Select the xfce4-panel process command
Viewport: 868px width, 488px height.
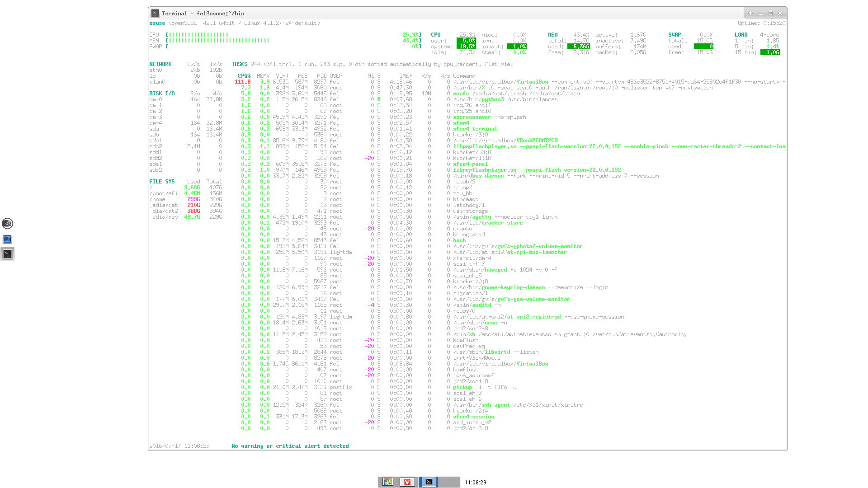pyautogui.click(x=471, y=164)
